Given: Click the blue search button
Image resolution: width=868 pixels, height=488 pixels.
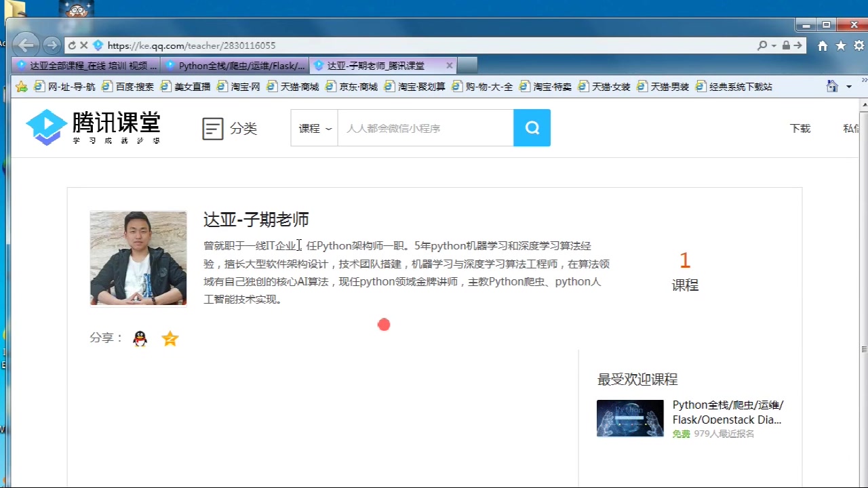Looking at the screenshot, I should pyautogui.click(x=532, y=128).
